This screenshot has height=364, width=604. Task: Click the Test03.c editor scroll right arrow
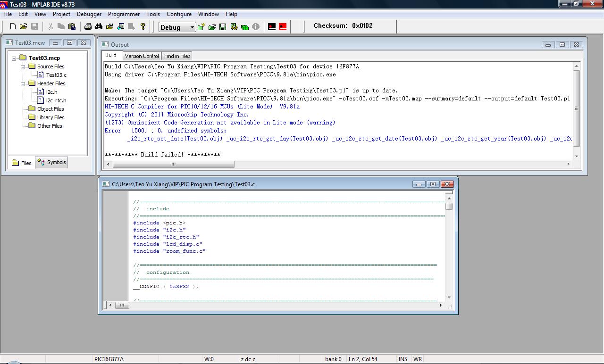[441, 305]
